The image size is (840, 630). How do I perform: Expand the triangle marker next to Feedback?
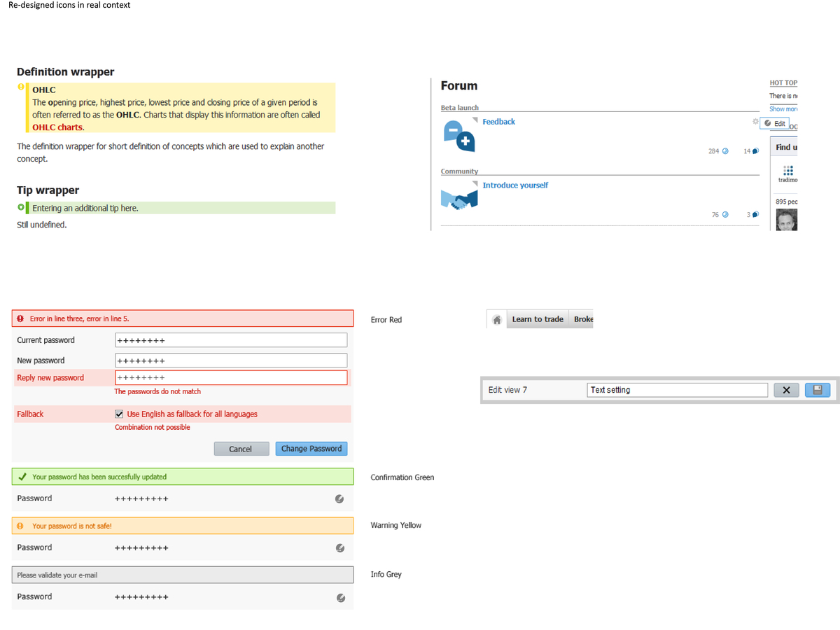click(x=476, y=120)
